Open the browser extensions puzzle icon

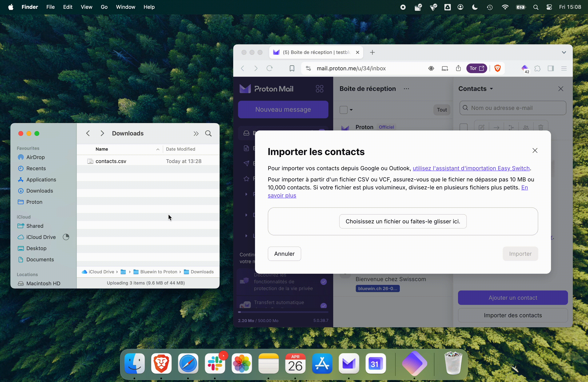[538, 68]
